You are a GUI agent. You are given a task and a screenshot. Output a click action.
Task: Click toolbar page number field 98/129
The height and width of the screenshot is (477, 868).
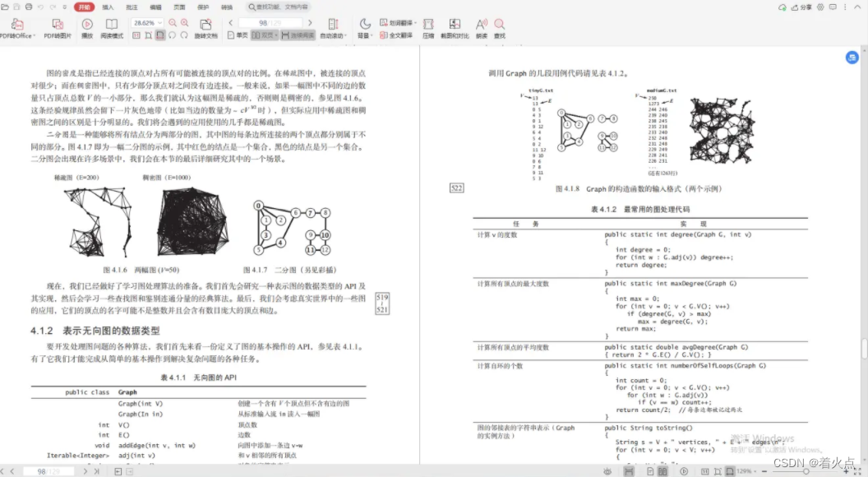pos(270,23)
